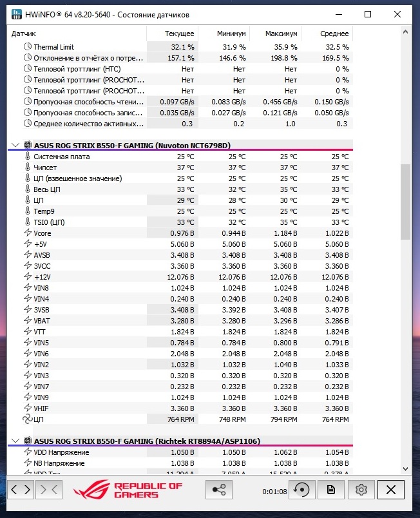Open the log file document icon
Viewport: 420px width, 518px height.
click(x=330, y=490)
